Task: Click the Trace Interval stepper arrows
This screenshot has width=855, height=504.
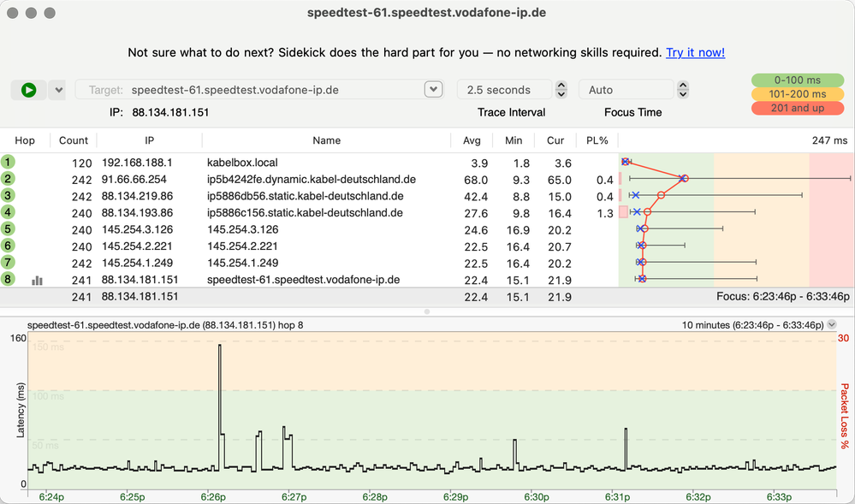Action: click(x=561, y=90)
